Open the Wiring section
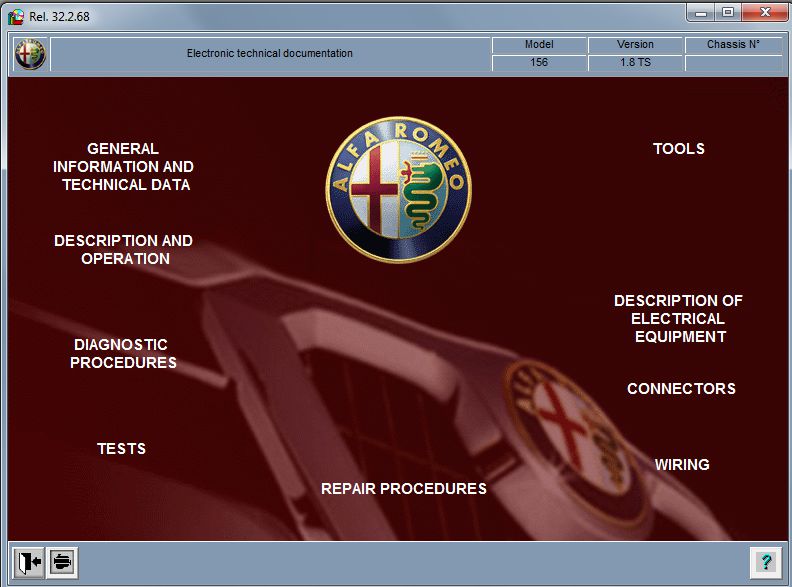 click(682, 465)
